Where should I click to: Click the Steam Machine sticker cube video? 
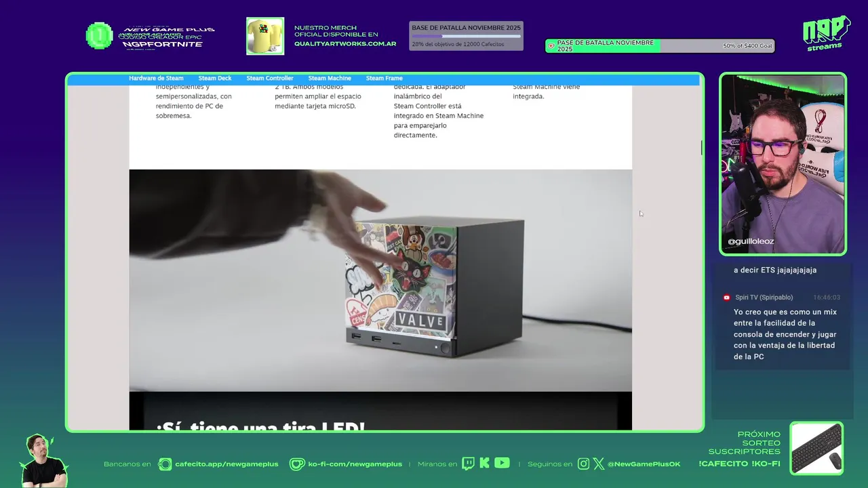[380, 281]
